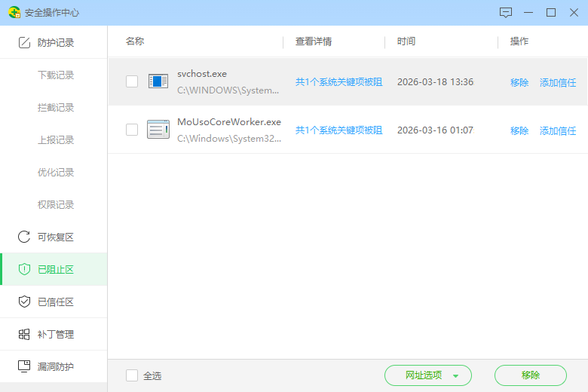Click the MoUsoCoreWorker.exe program icon
Viewport: 588px width, 392px height.
[x=158, y=130]
